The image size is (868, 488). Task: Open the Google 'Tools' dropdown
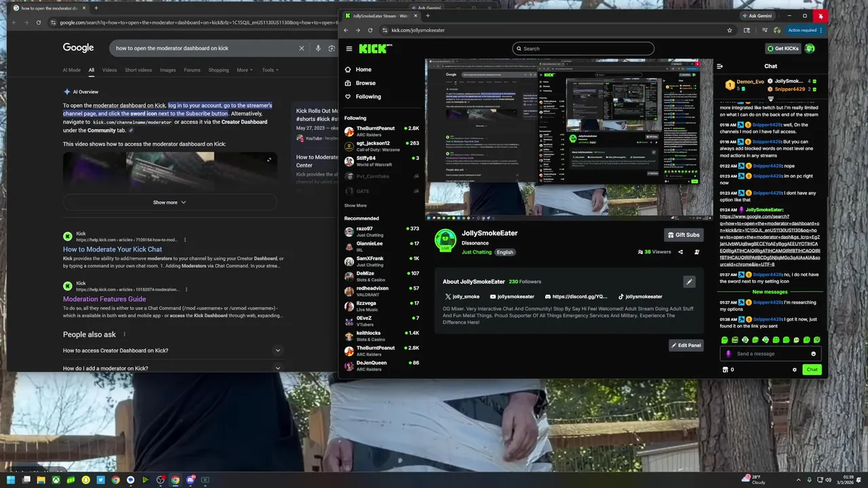270,70
